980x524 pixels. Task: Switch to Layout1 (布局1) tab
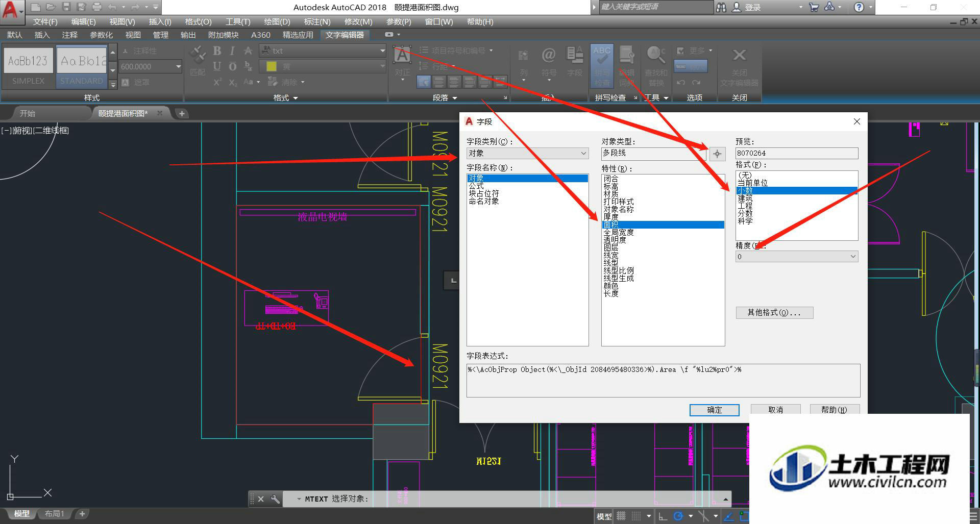pyautogui.click(x=55, y=514)
